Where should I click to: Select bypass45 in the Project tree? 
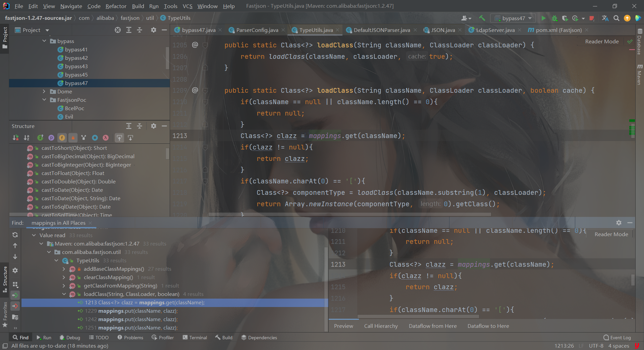76,75
